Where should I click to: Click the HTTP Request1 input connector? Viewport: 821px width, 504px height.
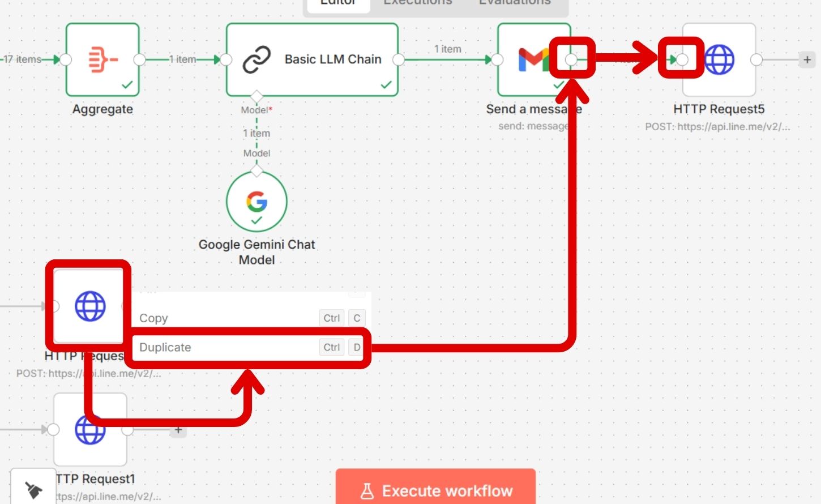pos(53,430)
